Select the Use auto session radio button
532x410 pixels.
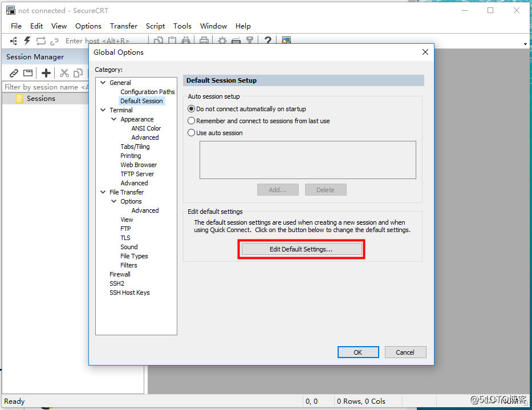click(x=192, y=133)
